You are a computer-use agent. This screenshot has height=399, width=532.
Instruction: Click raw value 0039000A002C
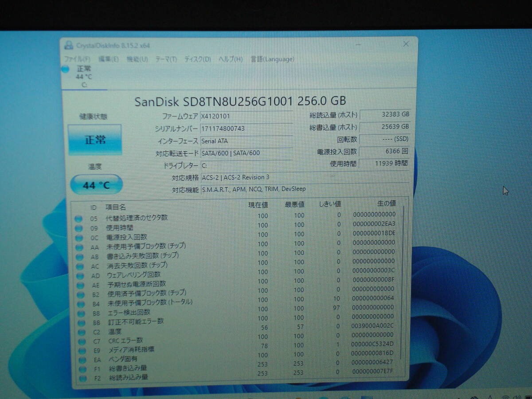point(372,326)
